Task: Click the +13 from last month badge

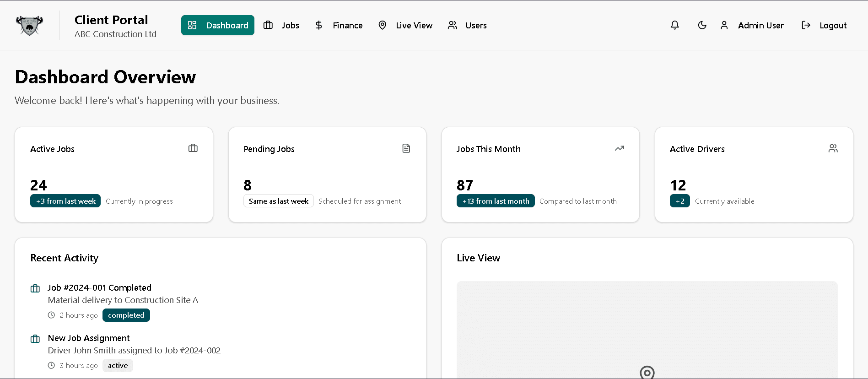Action: 496,201
